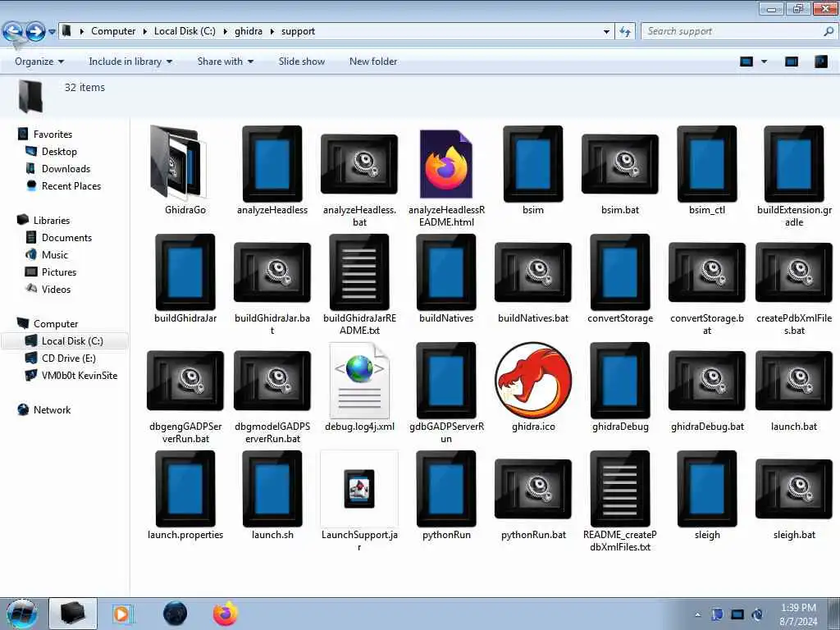The height and width of the screenshot is (630, 840).
Task: Select the launch.sh file icon
Action: click(272, 489)
